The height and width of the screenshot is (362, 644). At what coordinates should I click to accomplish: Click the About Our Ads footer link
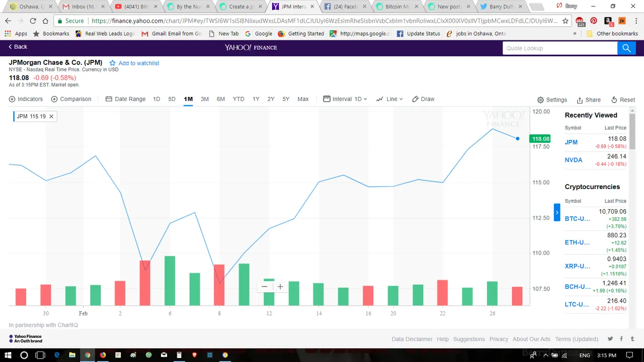tap(531, 339)
